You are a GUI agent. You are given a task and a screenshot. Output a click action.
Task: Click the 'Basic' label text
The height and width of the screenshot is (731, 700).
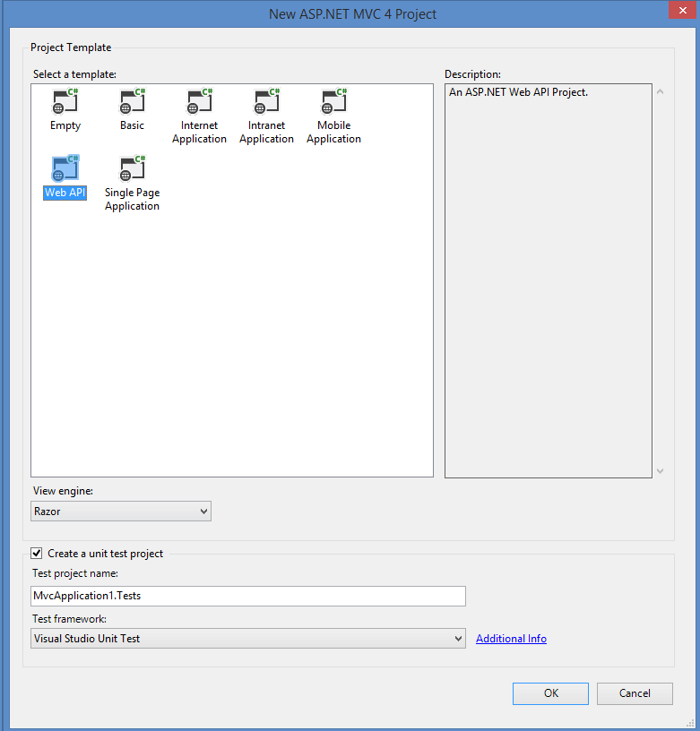pyautogui.click(x=133, y=125)
